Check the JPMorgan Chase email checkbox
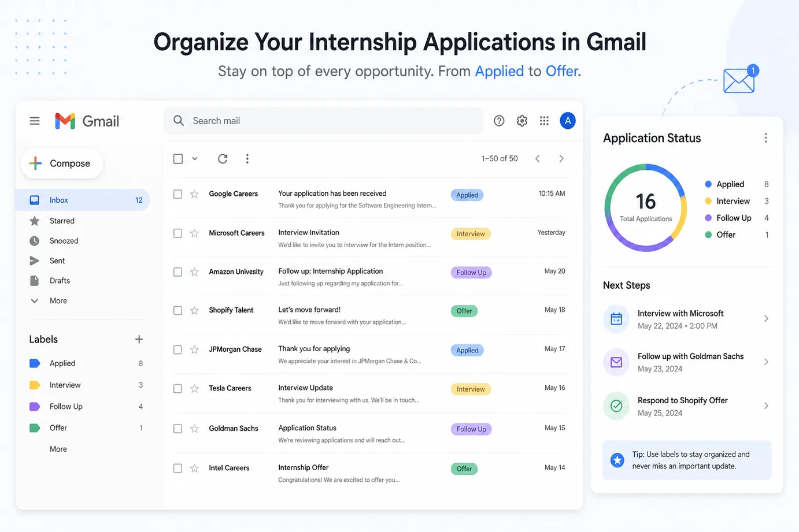Image resolution: width=799 pixels, height=532 pixels. 177,349
